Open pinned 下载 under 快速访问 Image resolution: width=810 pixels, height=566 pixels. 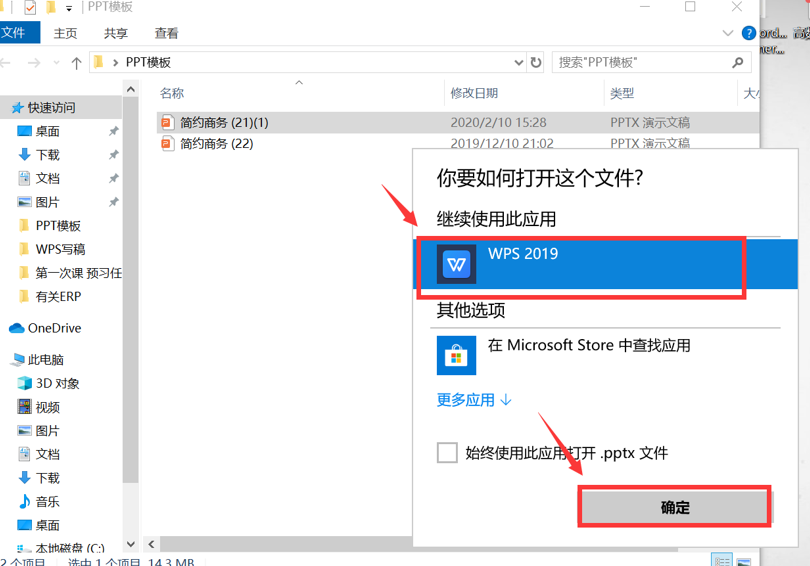pos(48,155)
